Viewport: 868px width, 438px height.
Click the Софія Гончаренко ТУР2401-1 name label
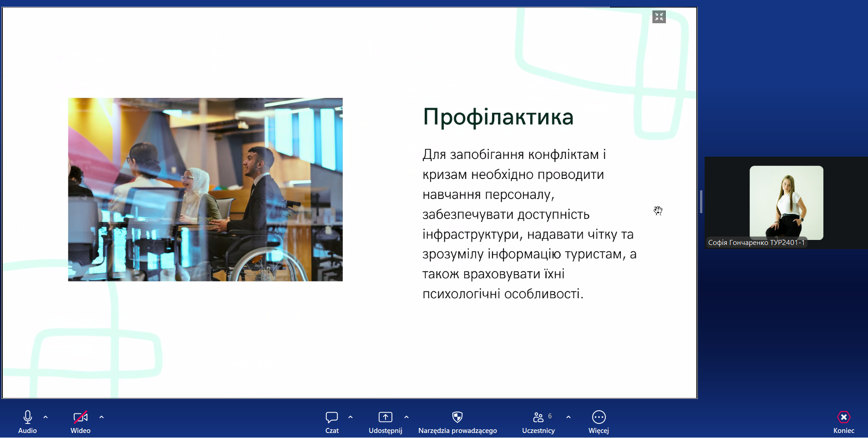pyautogui.click(x=756, y=243)
